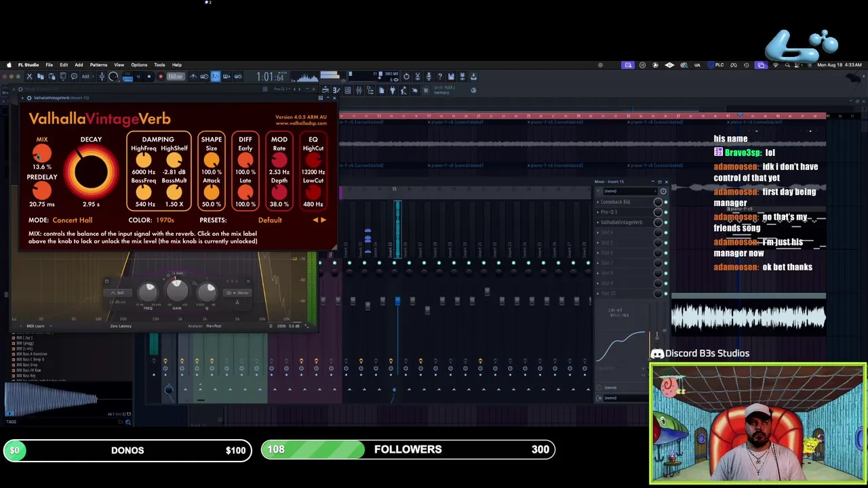Screen dimensions: 868x488
Task: Click the export/render download icon in toolbar
Action: pyautogui.click(x=473, y=77)
